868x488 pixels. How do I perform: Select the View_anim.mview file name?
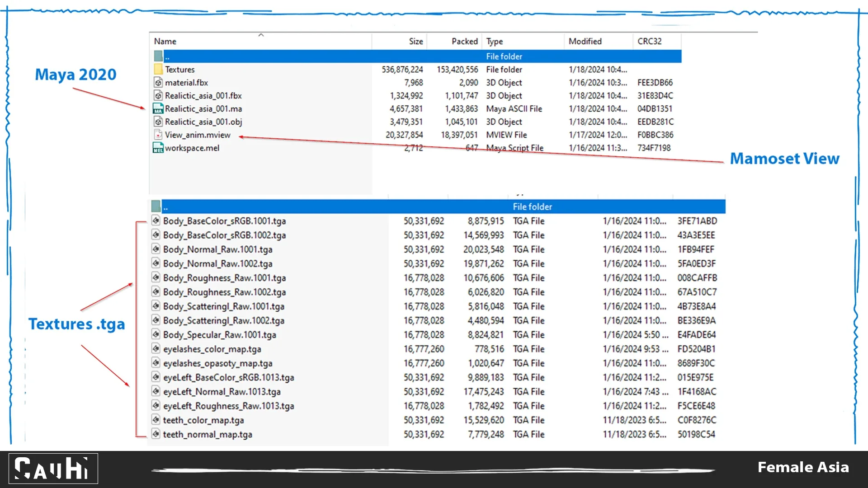pos(198,135)
